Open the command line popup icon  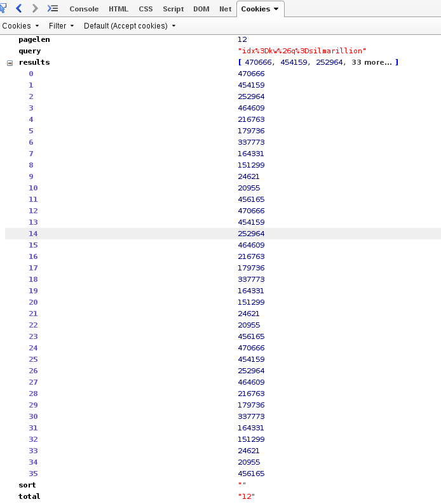pos(53,8)
